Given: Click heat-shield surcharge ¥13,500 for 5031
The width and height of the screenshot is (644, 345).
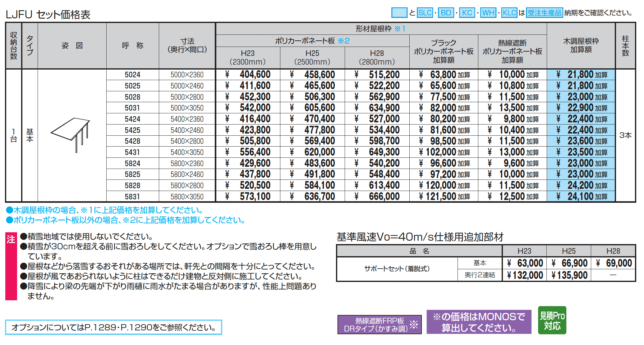Looking at the screenshot, I should (x=513, y=108).
